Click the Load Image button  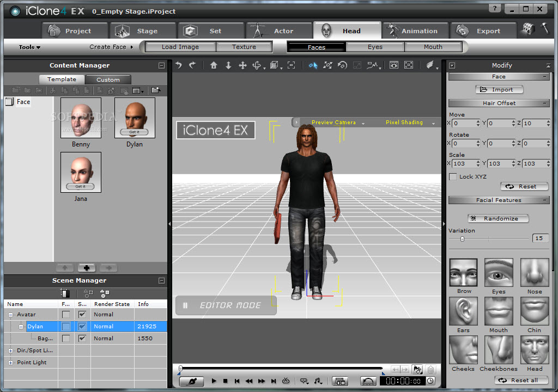180,47
